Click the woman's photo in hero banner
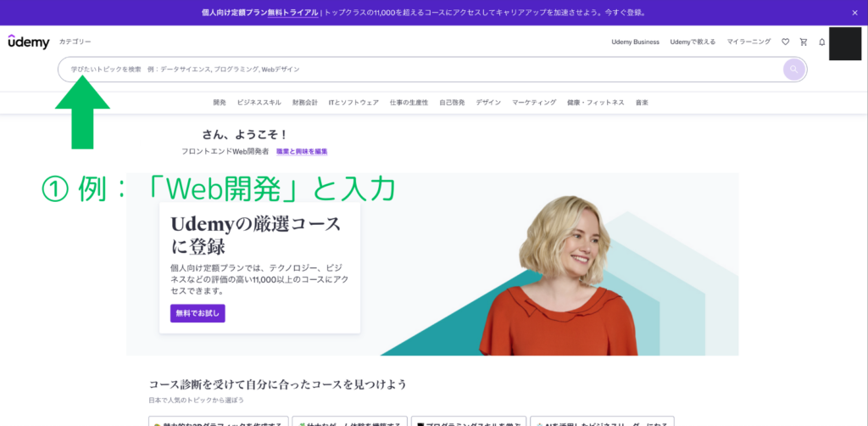The width and height of the screenshot is (868, 426). point(558,276)
